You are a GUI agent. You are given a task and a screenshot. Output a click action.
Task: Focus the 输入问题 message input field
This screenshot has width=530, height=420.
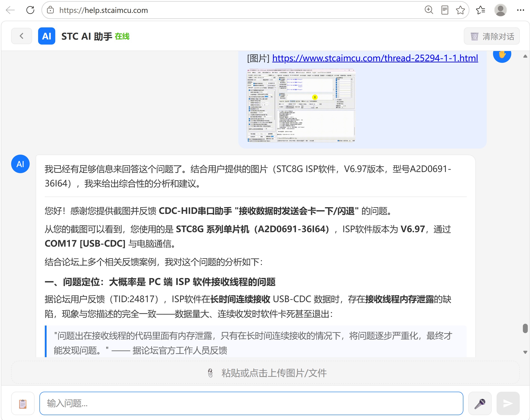tap(251, 403)
